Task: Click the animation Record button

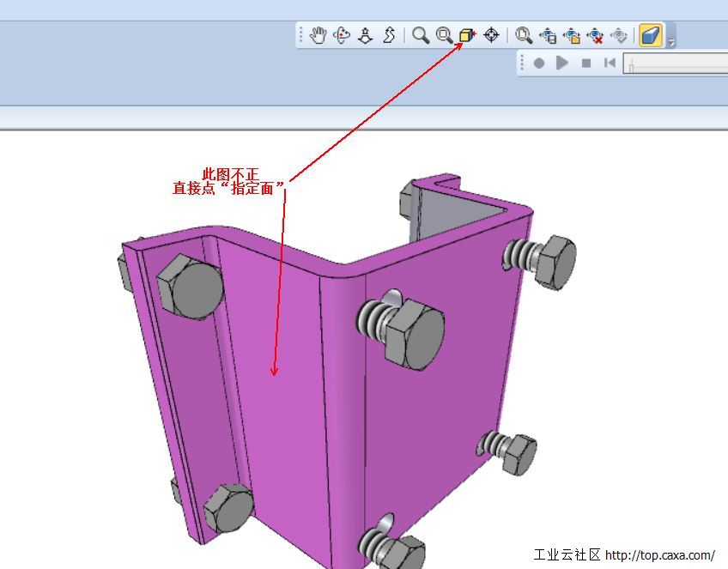Action: 538,63
